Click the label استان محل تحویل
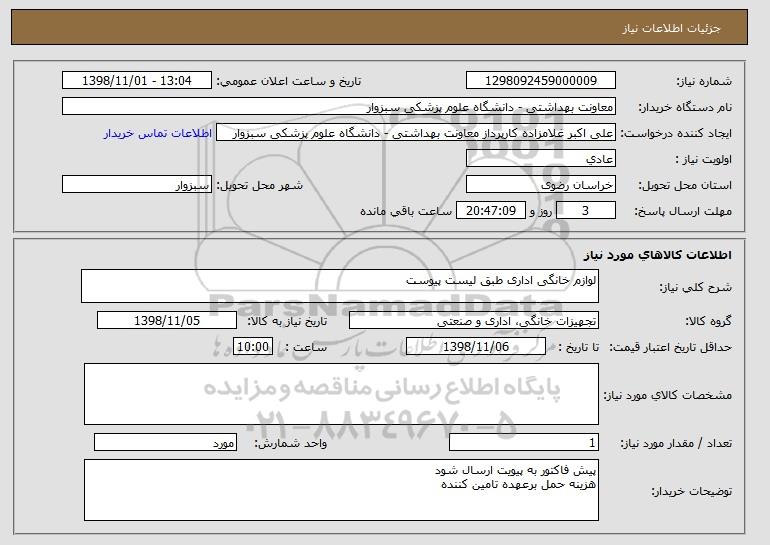Viewport: 770px width, 545px height. (x=685, y=185)
